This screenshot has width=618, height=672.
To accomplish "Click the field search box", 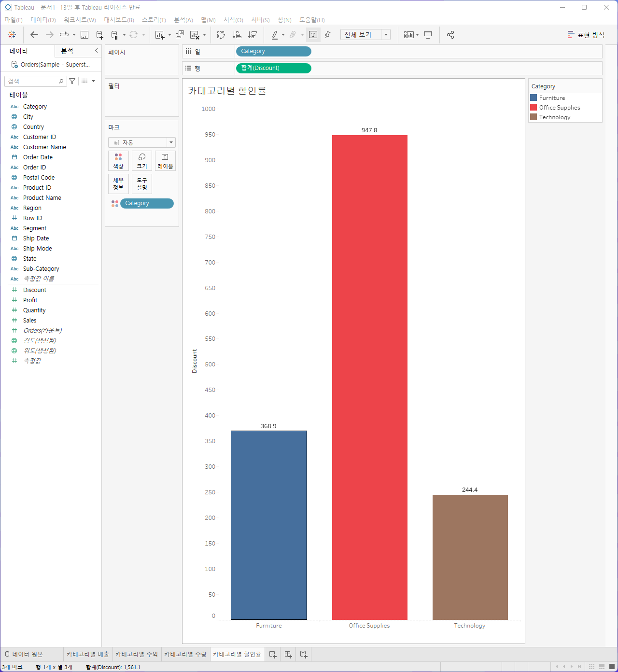I will pyautogui.click(x=35, y=81).
